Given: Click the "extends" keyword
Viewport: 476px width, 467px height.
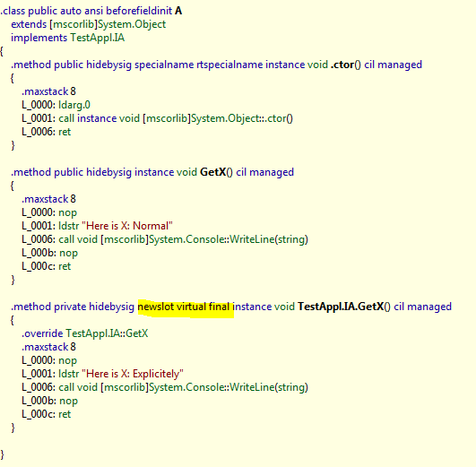Looking at the screenshot, I should [29, 24].
